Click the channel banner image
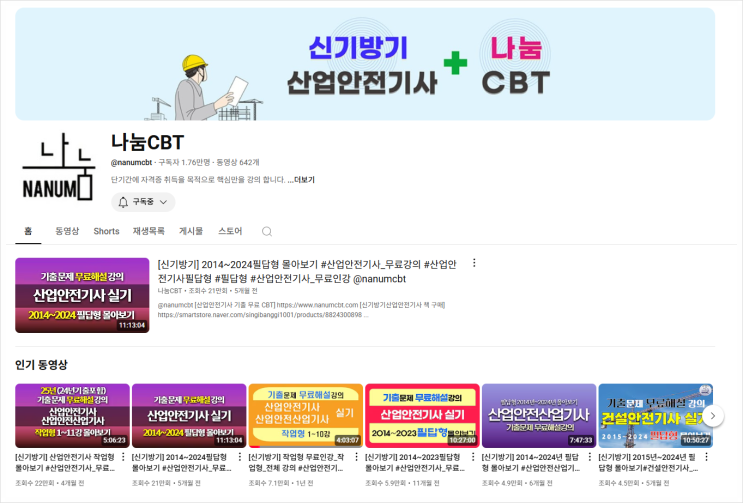 365,64
